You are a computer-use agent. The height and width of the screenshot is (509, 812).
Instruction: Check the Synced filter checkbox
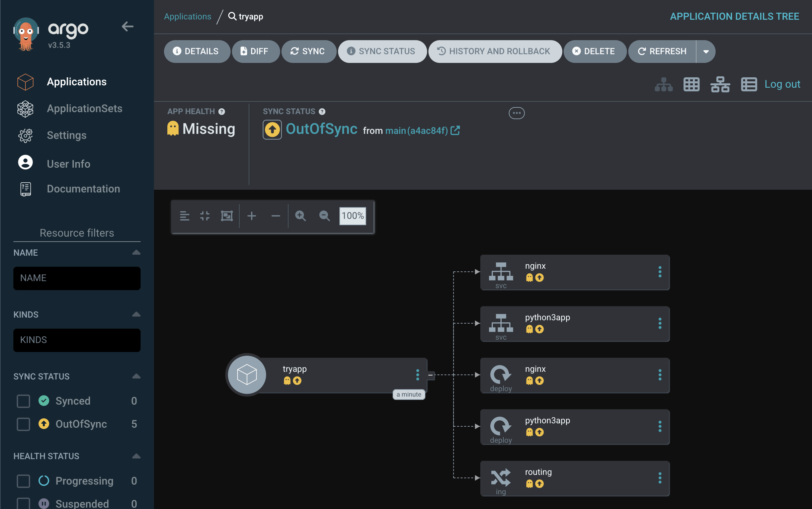[23, 401]
